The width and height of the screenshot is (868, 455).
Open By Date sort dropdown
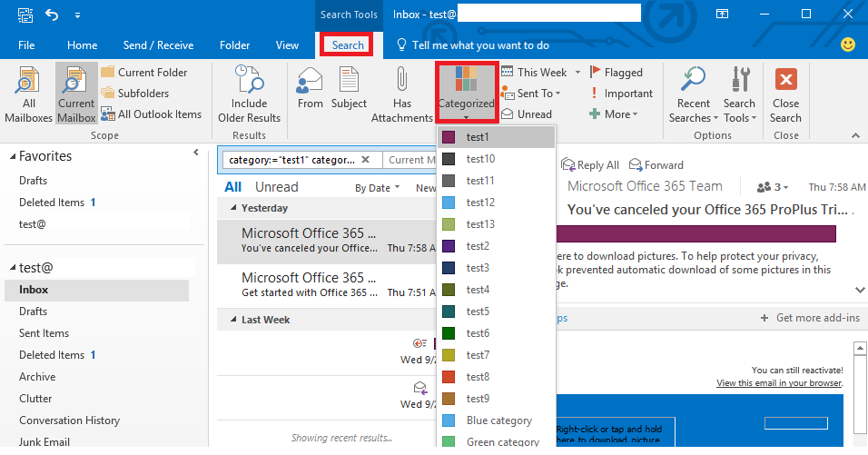point(377,188)
